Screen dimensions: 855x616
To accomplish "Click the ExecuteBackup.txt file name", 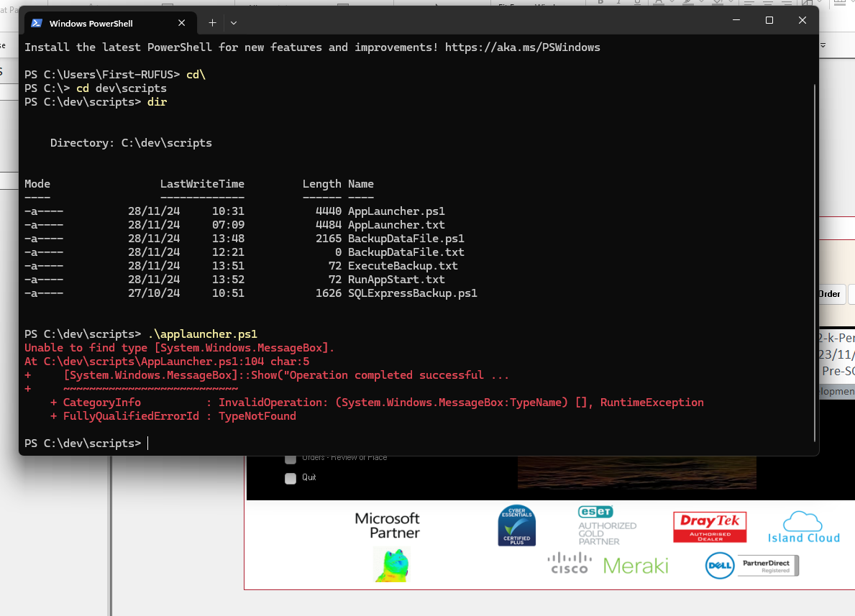I will click(403, 266).
